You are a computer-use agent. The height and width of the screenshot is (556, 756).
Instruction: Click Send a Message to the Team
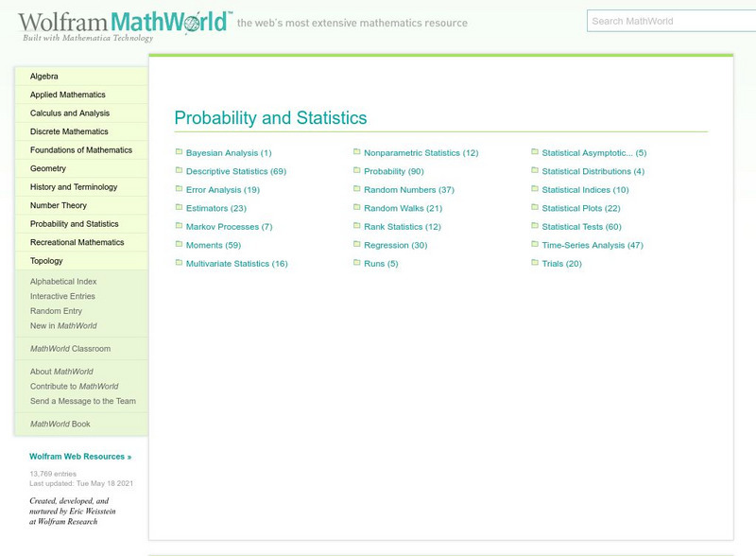[x=83, y=401]
